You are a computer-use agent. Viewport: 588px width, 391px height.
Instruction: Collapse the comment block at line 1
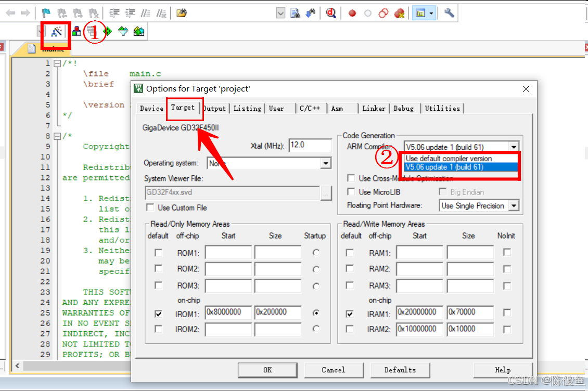pyautogui.click(x=57, y=63)
